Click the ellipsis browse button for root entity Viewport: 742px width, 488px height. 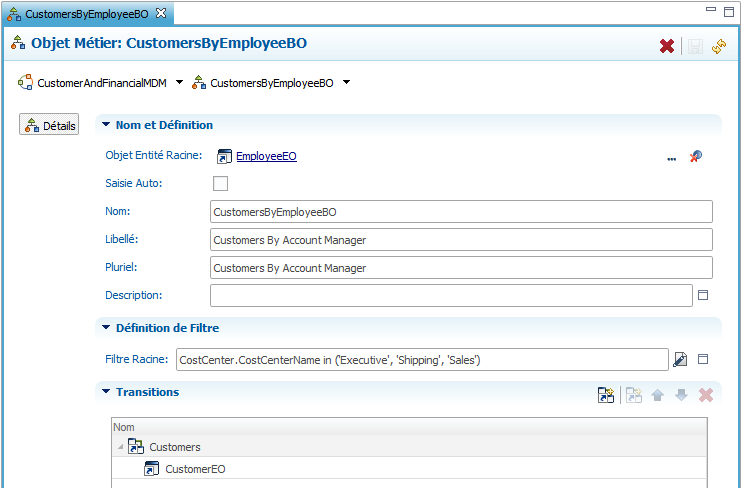point(671,158)
